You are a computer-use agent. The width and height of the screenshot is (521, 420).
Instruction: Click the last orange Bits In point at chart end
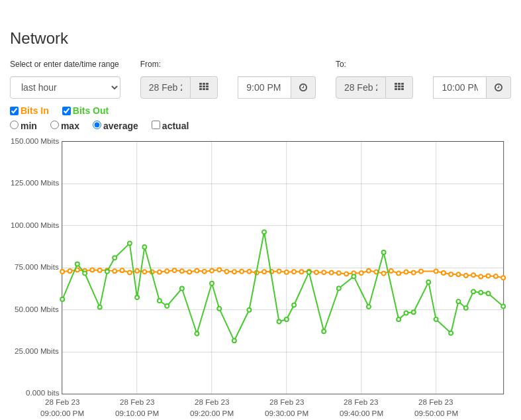[x=503, y=278]
